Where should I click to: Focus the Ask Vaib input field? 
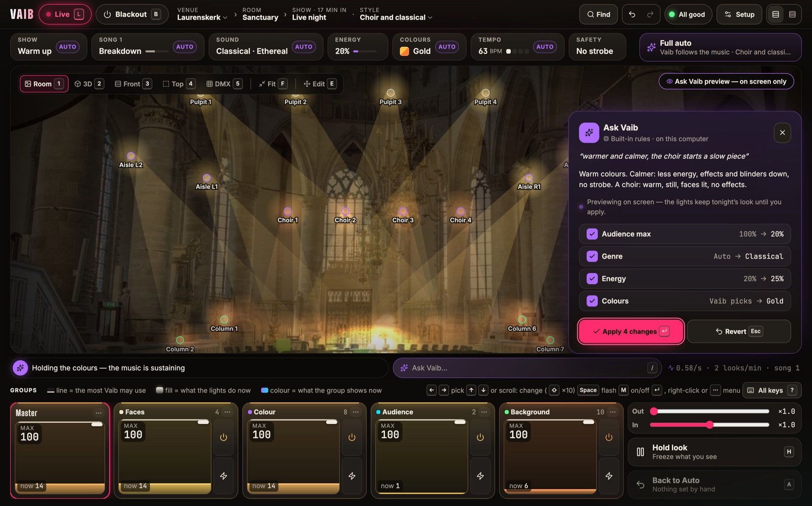tap(527, 368)
